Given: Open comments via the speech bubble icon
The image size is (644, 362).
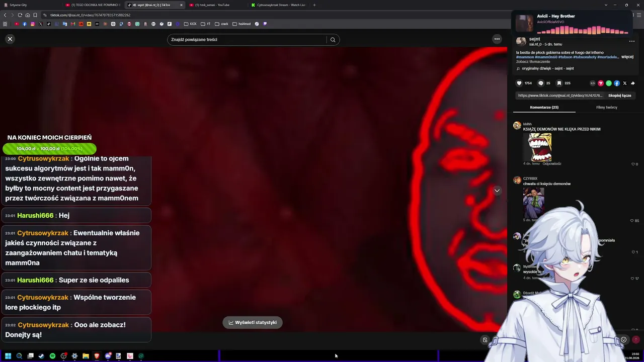Looking at the screenshot, I should (x=541, y=83).
